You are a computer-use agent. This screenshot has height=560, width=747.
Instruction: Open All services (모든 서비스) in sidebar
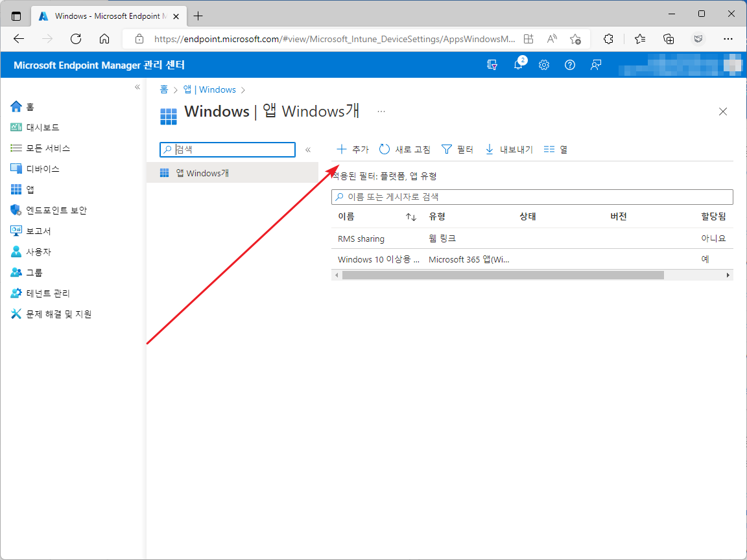point(40,148)
